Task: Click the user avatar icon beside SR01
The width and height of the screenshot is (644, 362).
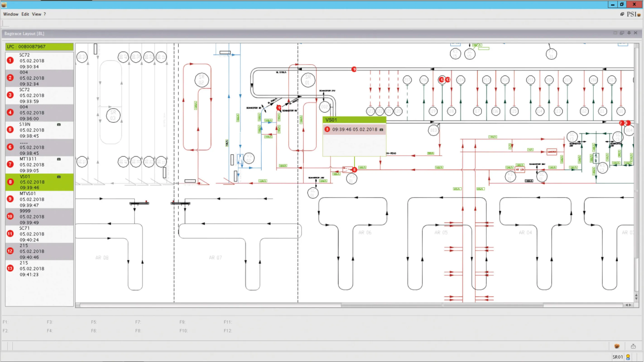Action: pyautogui.click(x=628, y=357)
